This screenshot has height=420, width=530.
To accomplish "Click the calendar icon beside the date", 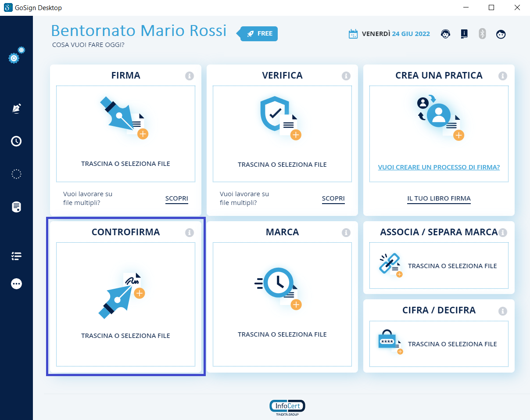I will 353,34.
